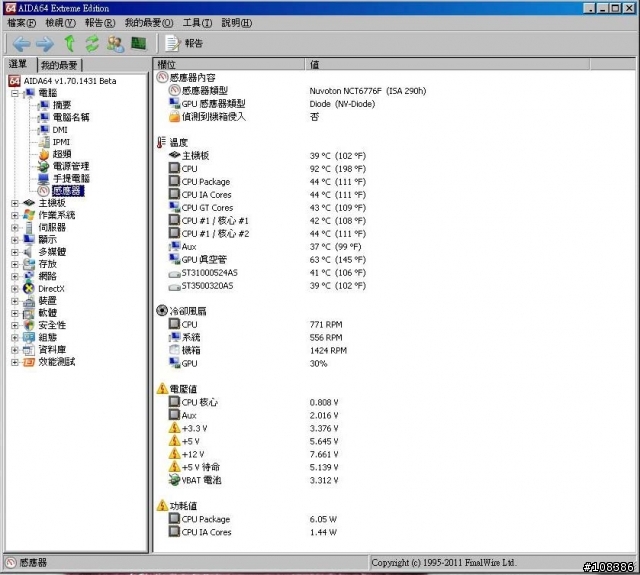Select the CPU 92 °C temperature row
Viewport: 640px width, 575px height.
pos(267,169)
